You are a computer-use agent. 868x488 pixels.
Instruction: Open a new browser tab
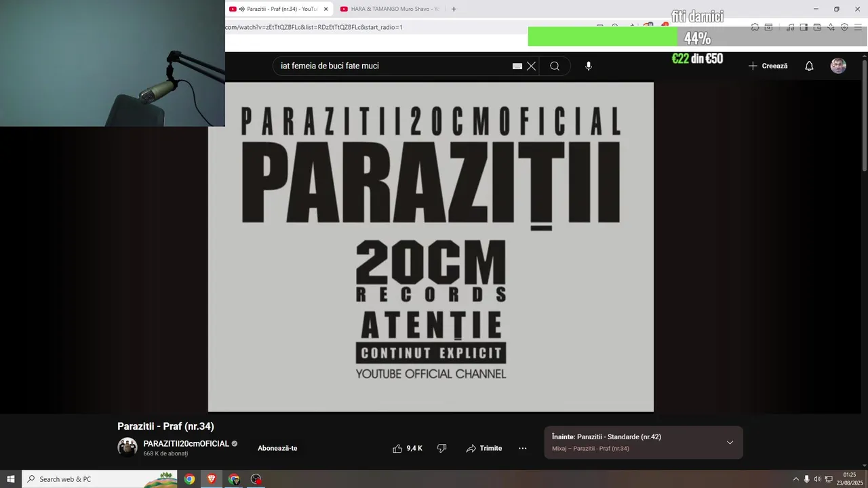(x=454, y=9)
